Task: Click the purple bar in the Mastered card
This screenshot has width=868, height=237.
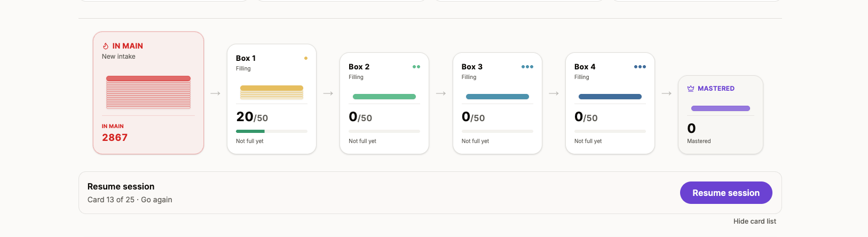Action: [721, 108]
